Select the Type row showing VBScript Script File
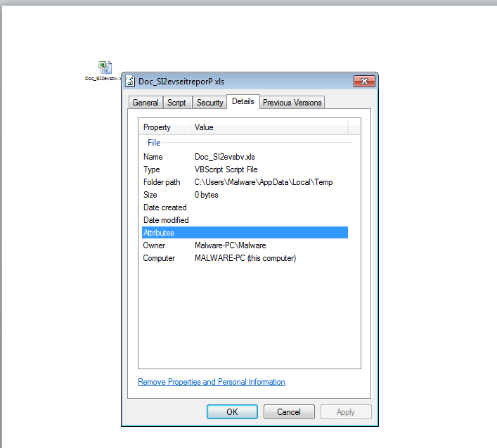 (243, 169)
